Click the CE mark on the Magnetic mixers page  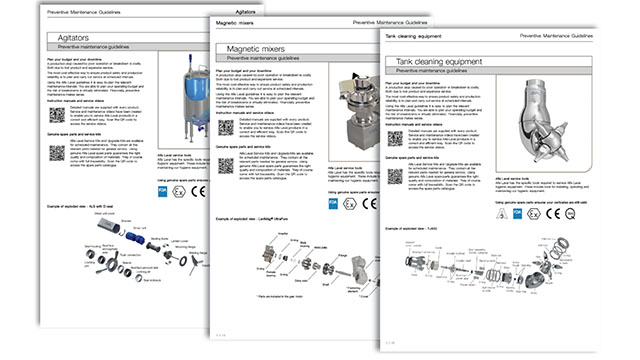click(x=369, y=204)
